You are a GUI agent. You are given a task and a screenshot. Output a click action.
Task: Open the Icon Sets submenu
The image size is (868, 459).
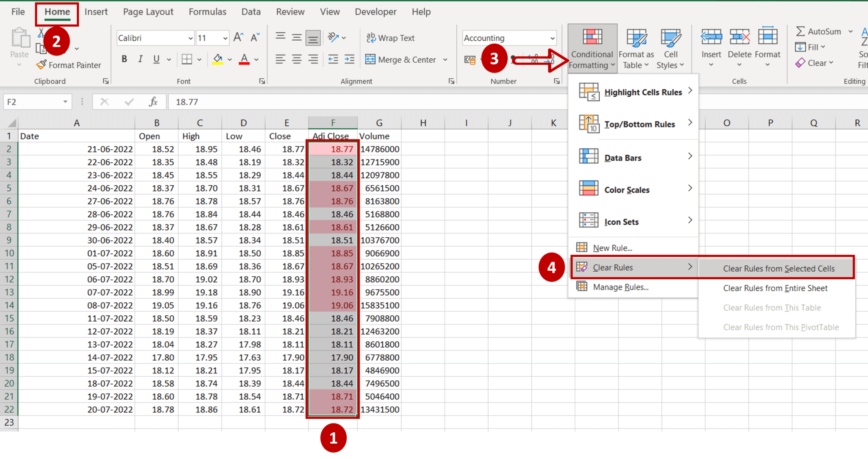click(x=621, y=221)
